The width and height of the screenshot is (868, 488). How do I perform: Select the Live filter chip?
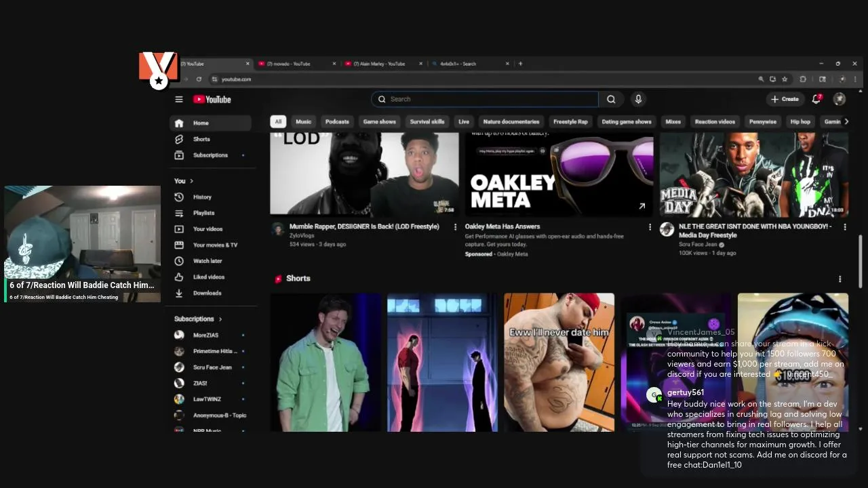click(x=464, y=121)
